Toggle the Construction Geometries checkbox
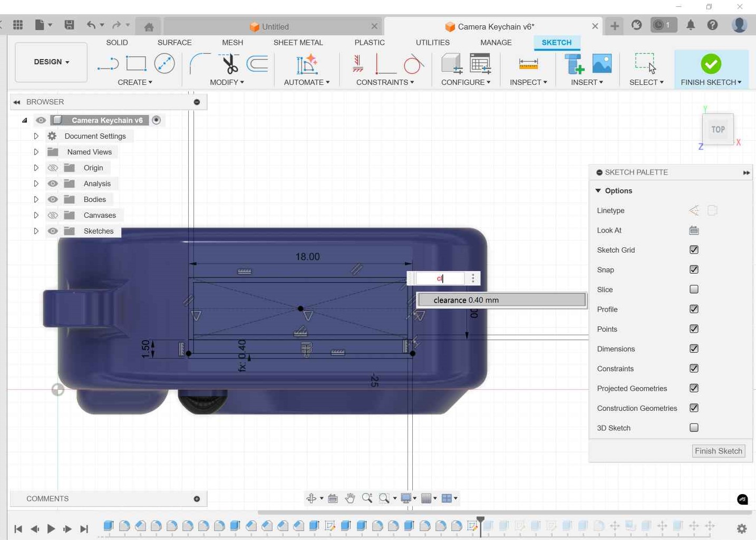 click(694, 408)
